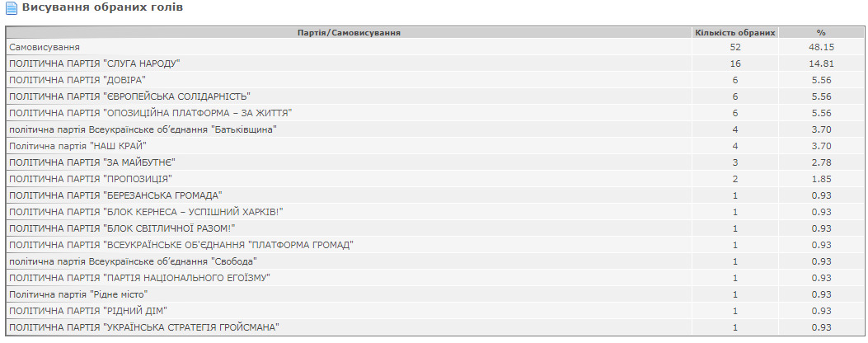The width and height of the screenshot is (868, 343).
Task: Click the 48.15 percentage cell
Action: tap(820, 47)
